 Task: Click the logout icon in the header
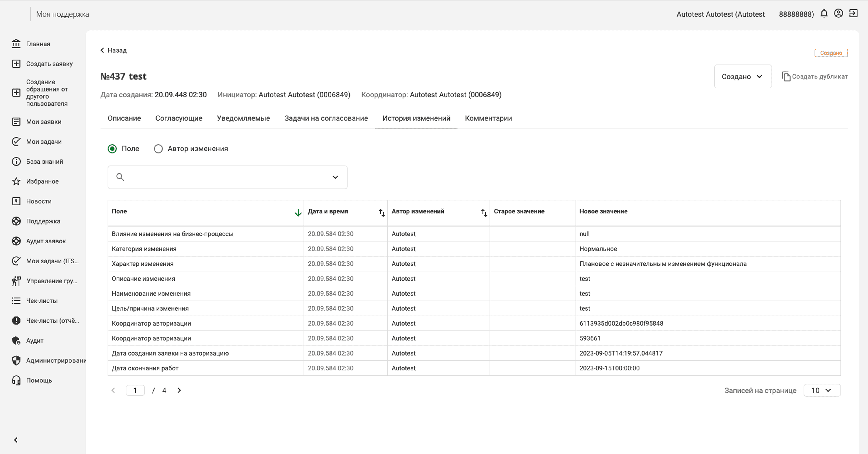[853, 13]
